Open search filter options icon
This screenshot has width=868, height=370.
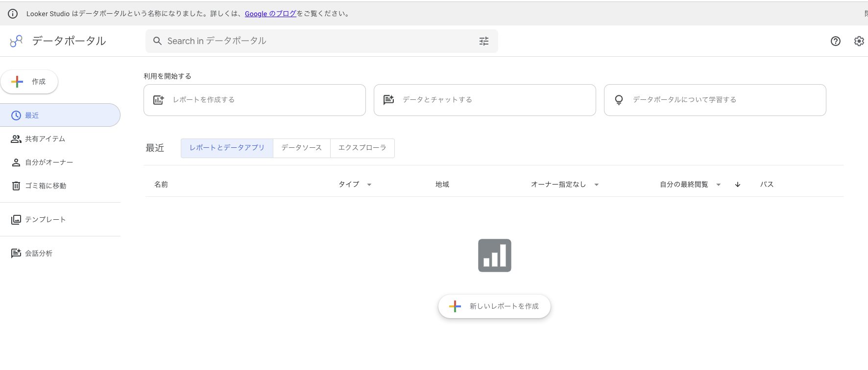pyautogui.click(x=484, y=41)
